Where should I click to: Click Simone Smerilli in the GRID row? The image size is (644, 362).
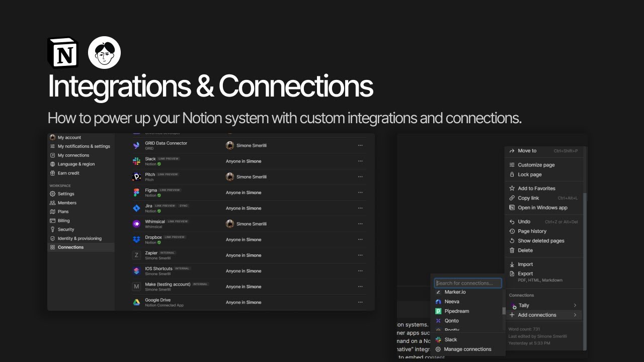coord(246,145)
